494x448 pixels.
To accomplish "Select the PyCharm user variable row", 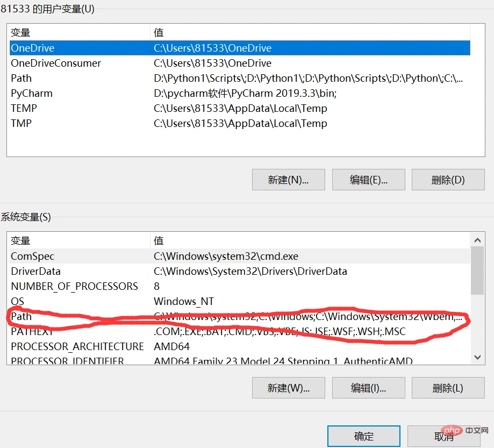I will coord(240,94).
